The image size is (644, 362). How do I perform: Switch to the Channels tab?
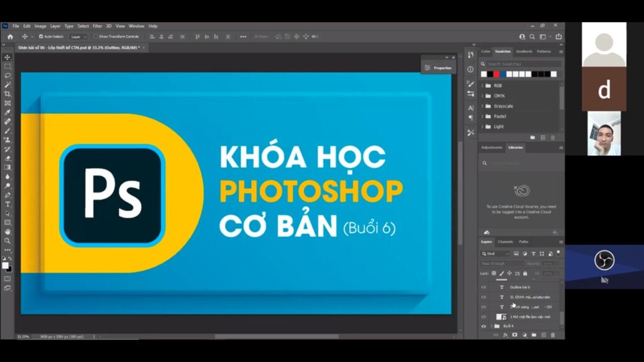pyautogui.click(x=505, y=242)
